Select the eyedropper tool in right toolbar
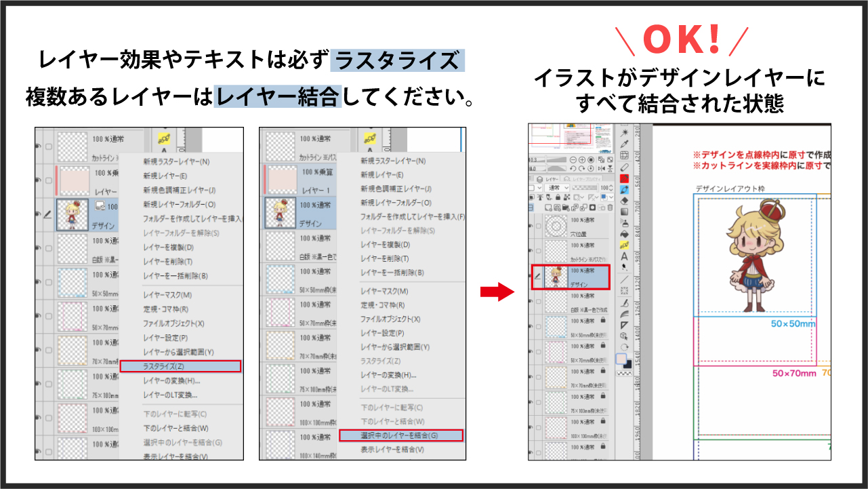 [624, 143]
